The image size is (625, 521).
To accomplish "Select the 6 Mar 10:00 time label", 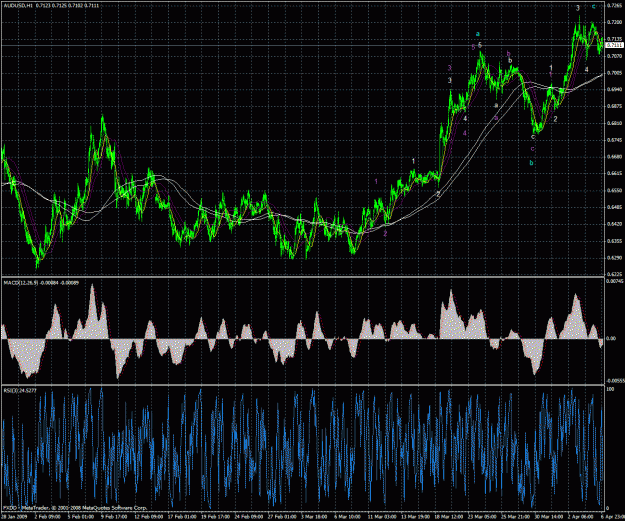I will coord(348,517).
